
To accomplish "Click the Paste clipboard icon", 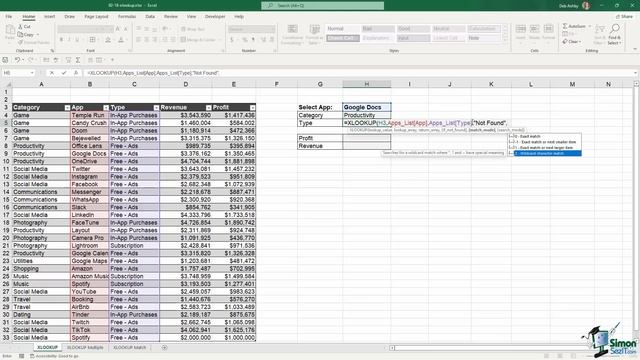I will [x=10, y=31].
